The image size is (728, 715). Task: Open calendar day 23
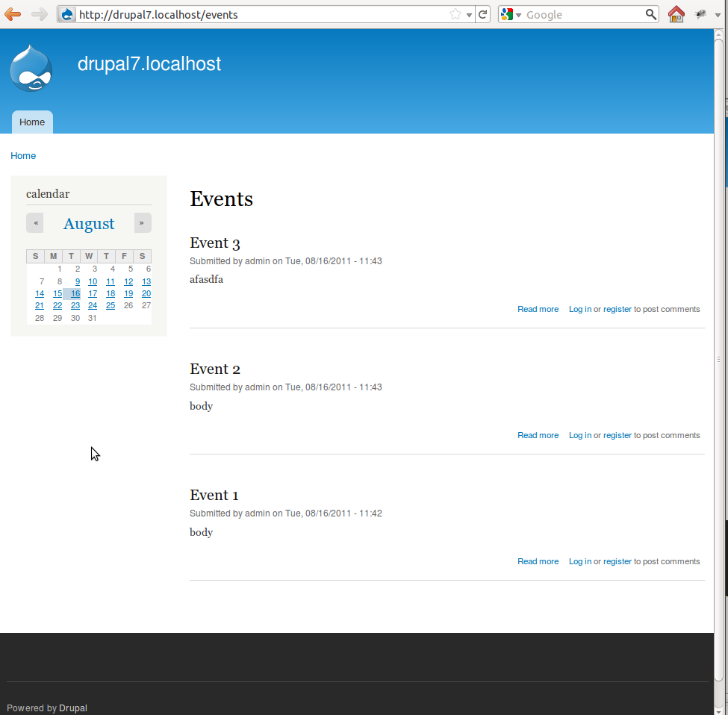[x=75, y=306]
